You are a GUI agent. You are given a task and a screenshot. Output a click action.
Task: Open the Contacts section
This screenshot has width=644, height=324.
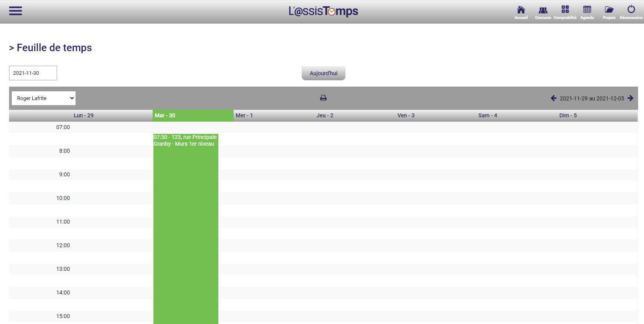[543, 11]
